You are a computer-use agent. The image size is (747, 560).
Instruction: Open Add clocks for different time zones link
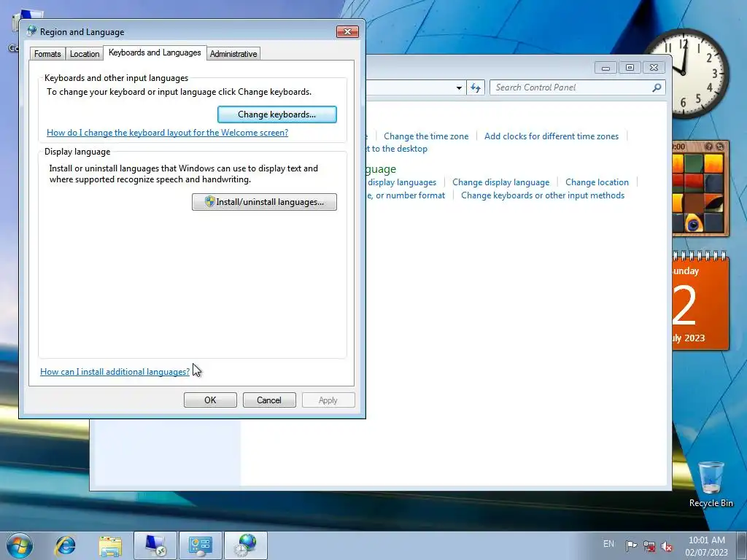tap(551, 136)
